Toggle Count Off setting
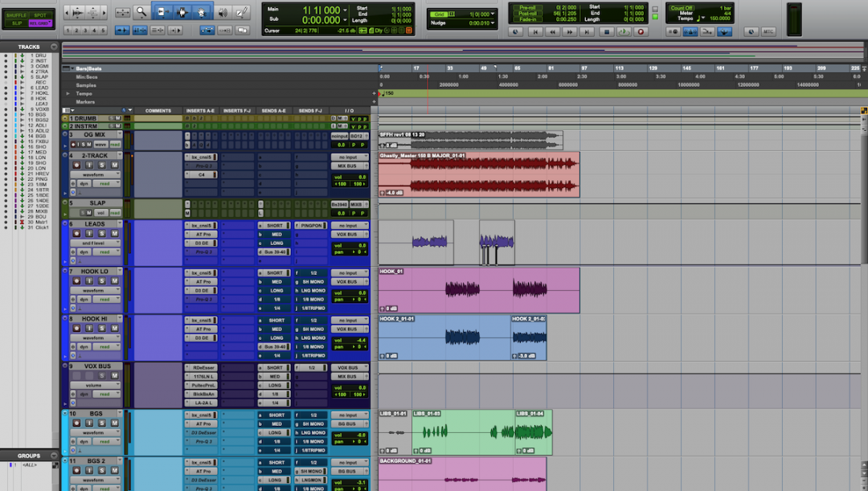Screen dimensions: 868x491 point(682,8)
